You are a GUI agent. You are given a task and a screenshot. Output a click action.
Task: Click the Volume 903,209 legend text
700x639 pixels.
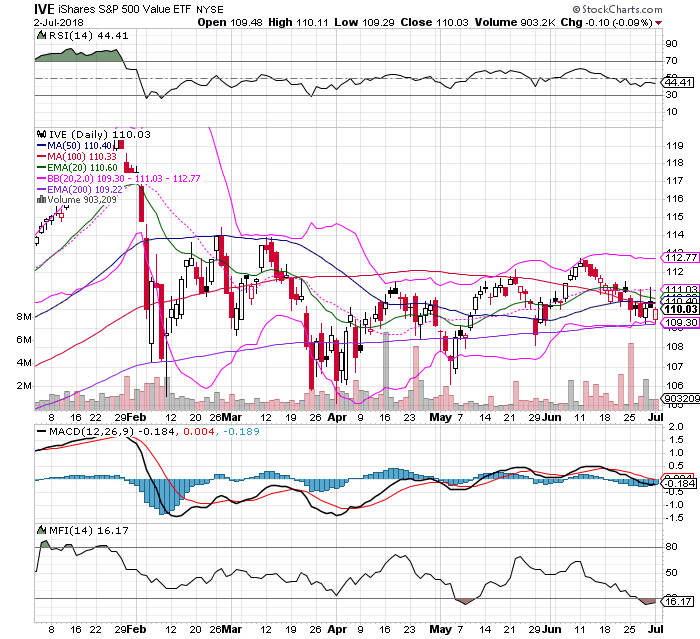[82, 200]
